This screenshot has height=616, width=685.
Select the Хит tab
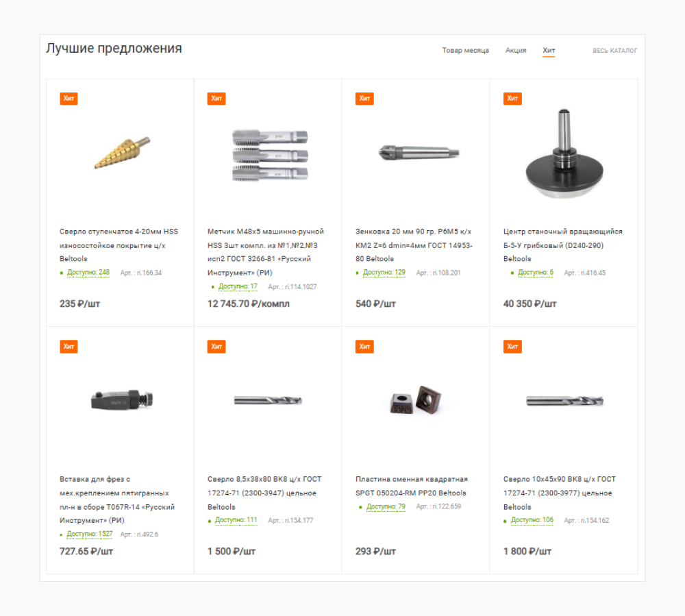[x=549, y=50]
